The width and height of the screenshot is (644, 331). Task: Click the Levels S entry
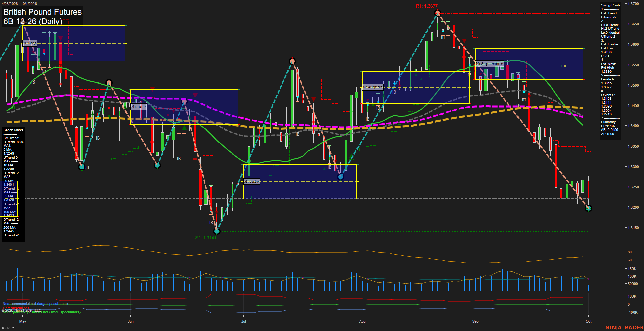pos(608,104)
